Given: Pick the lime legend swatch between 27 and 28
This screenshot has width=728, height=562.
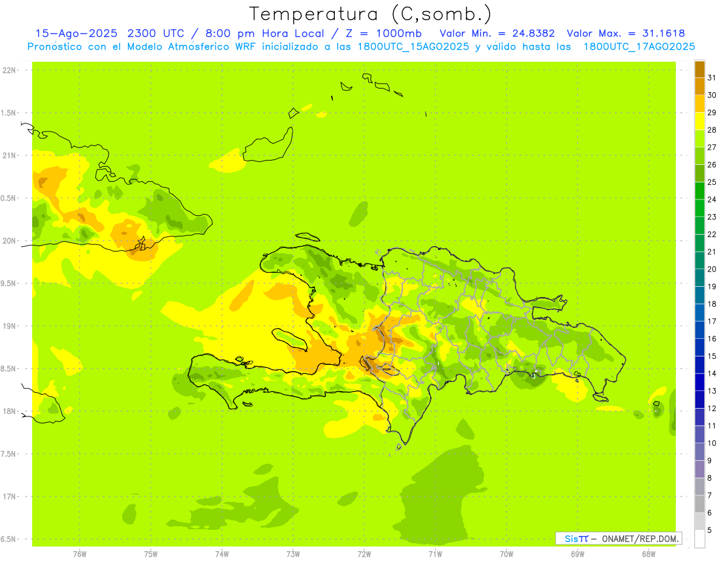Looking at the screenshot, I should pyautogui.click(x=699, y=138).
